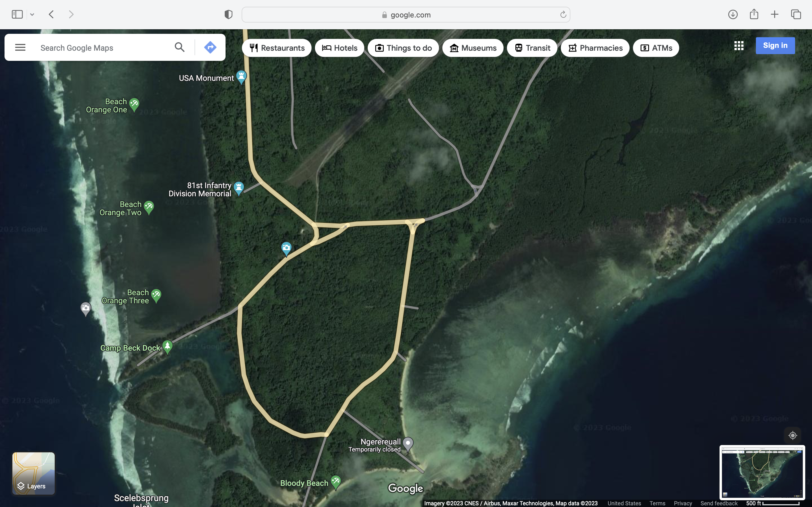Click Safari's privacy shield icon
Viewport: 812px width, 507px height.
(x=228, y=14)
